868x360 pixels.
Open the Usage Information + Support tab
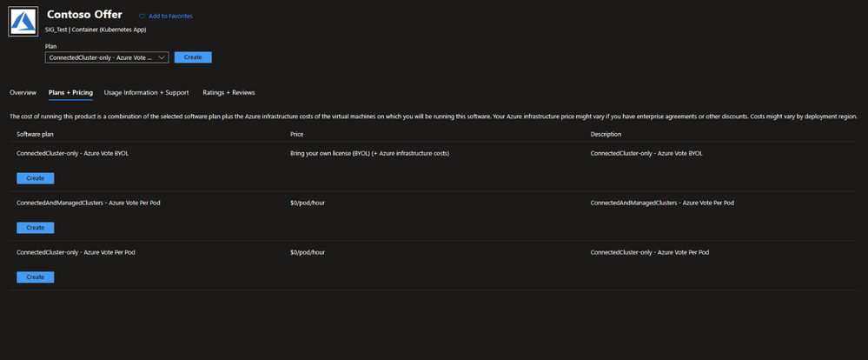(146, 92)
